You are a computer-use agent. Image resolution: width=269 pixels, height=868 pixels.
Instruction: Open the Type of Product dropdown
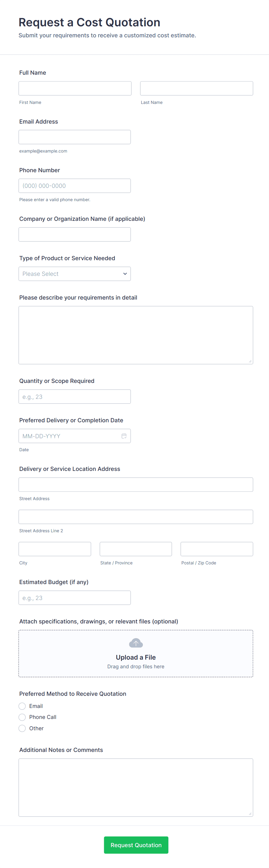(74, 274)
